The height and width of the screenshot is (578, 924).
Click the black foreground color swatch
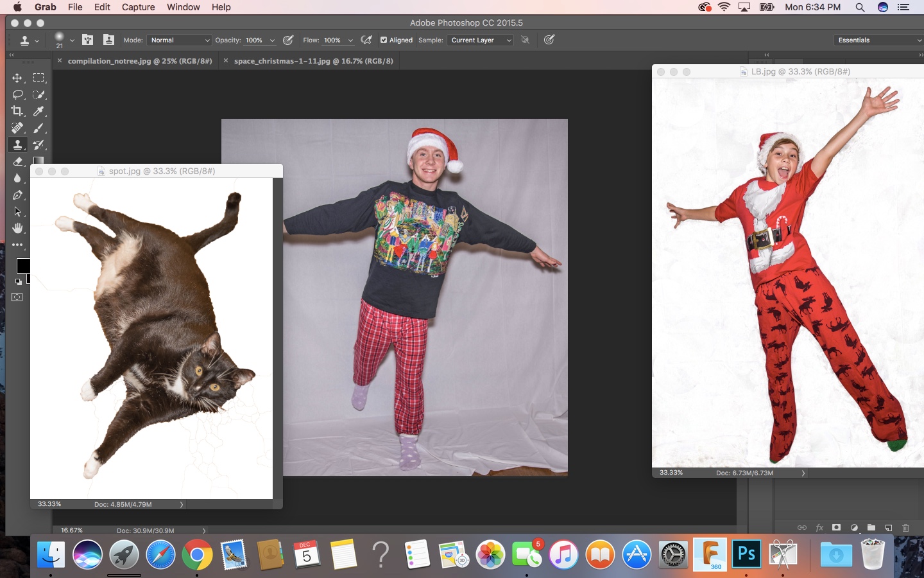point(22,265)
